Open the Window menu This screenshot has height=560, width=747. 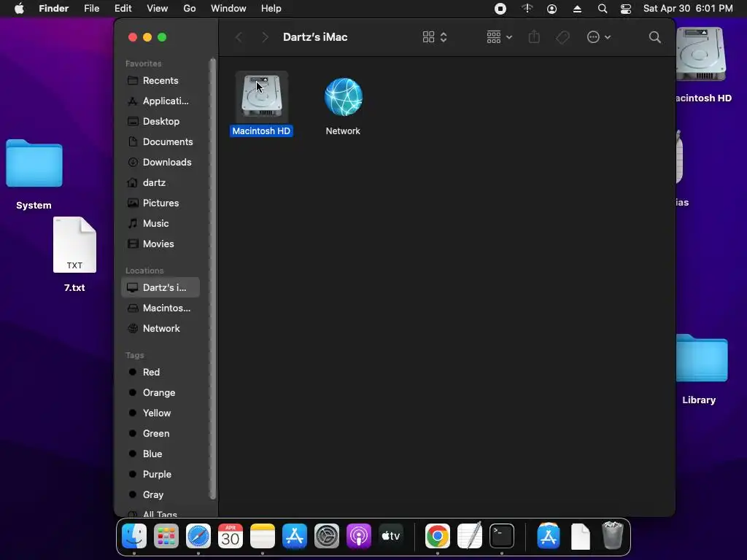click(x=228, y=9)
